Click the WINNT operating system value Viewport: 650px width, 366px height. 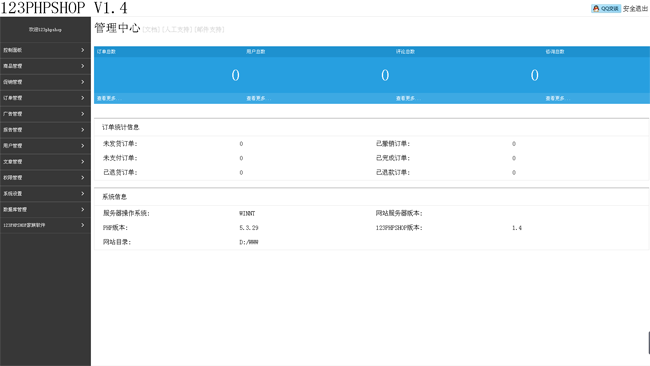[247, 213]
